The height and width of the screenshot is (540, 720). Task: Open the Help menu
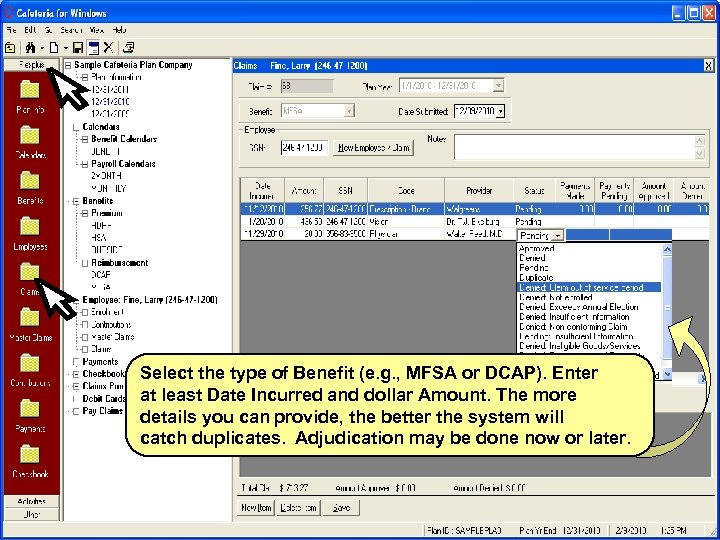tap(119, 30)
